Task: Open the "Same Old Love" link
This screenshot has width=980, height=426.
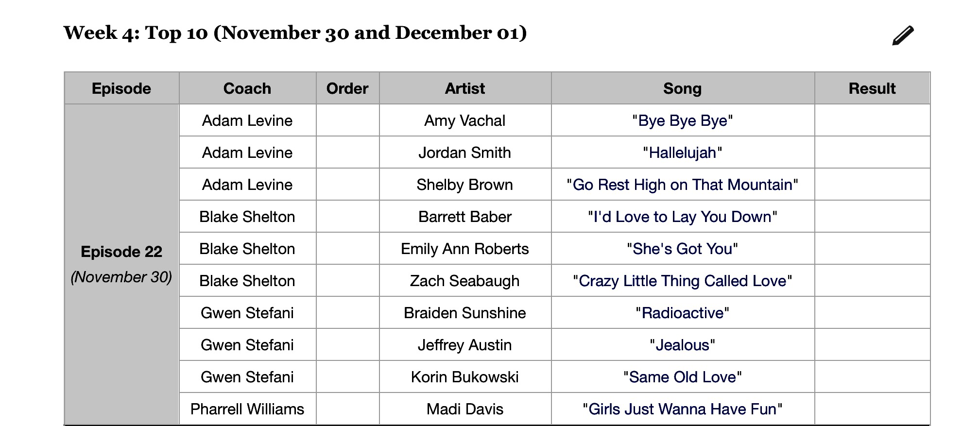Action: pyautogui.click(x=682, y=377)
